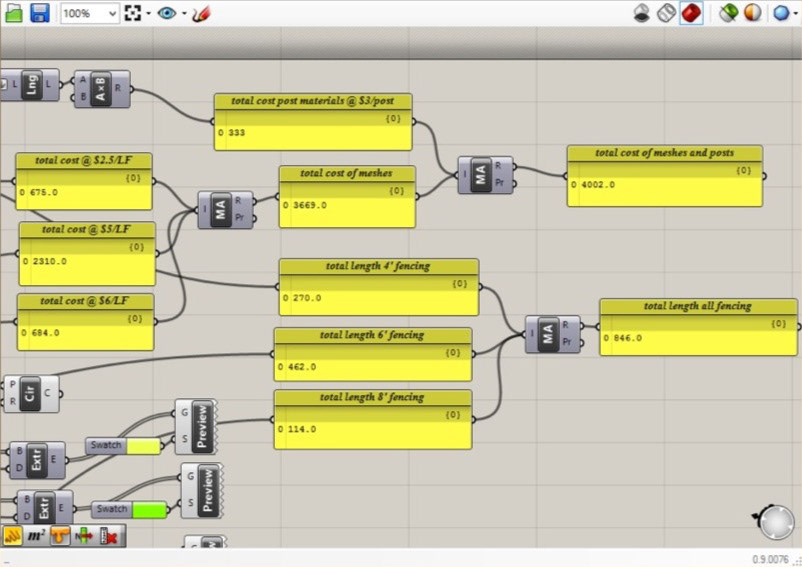Image resolution: width=802 pixels, height=567 pixels.
Task: Click the Cir circle component
Action: (x=30, y=394)
